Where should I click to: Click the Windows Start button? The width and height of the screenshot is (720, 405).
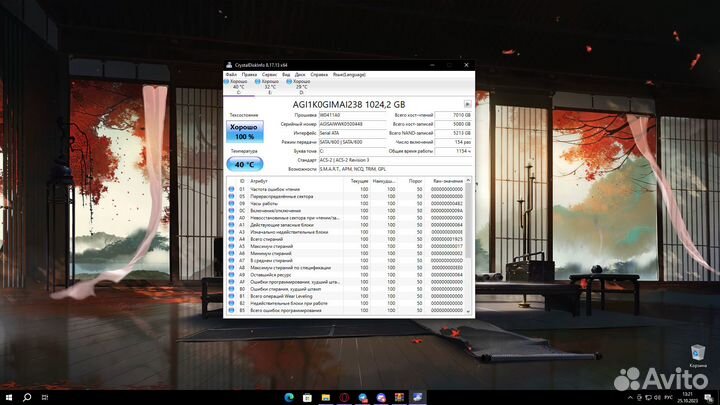tap(7, 397)
